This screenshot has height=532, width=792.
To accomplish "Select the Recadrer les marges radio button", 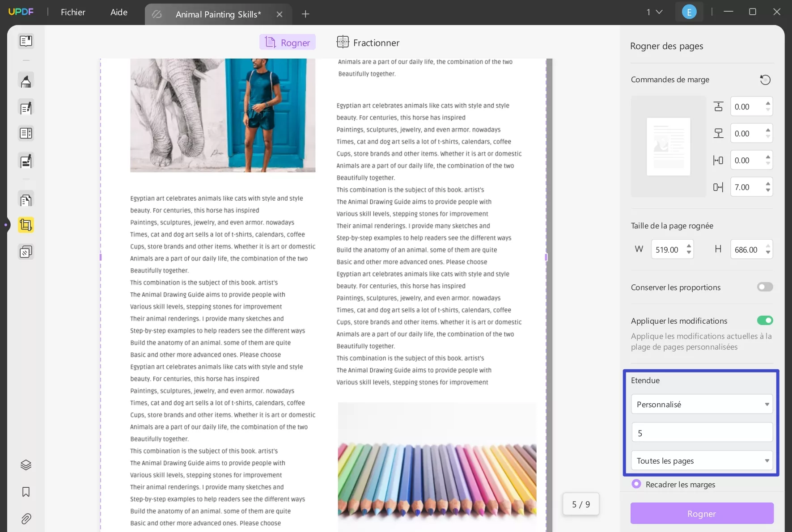I will (636, 484).
